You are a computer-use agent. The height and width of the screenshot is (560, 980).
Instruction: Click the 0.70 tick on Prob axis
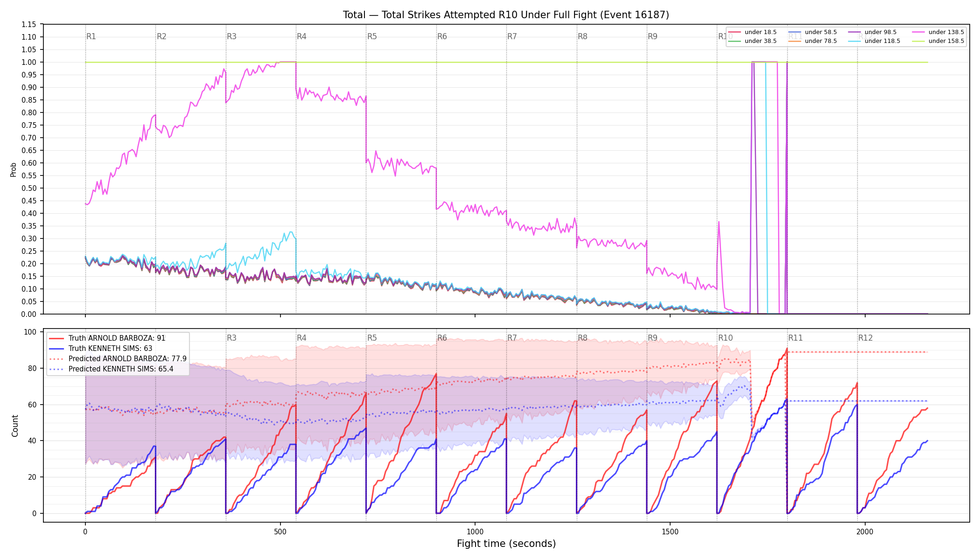point(29,138)
